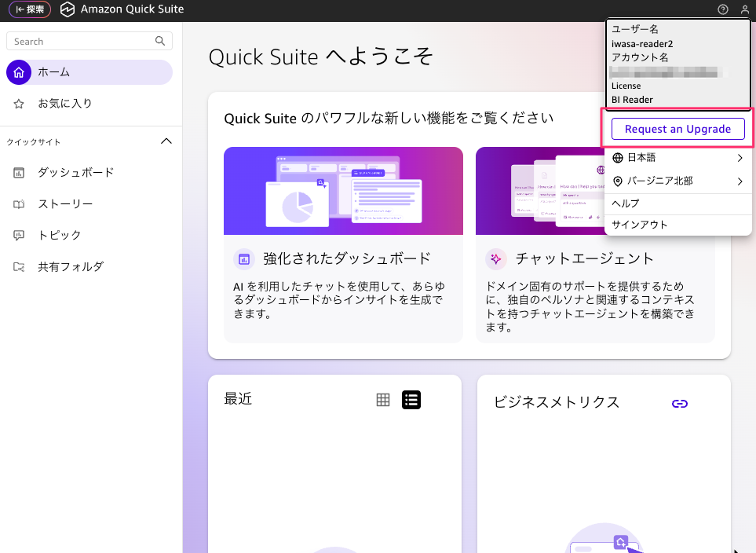The height and width of the screenshot is (553, 756).
Task: Click the チャットエージェント sparkle icon
Action: click(x=495, y=258)
